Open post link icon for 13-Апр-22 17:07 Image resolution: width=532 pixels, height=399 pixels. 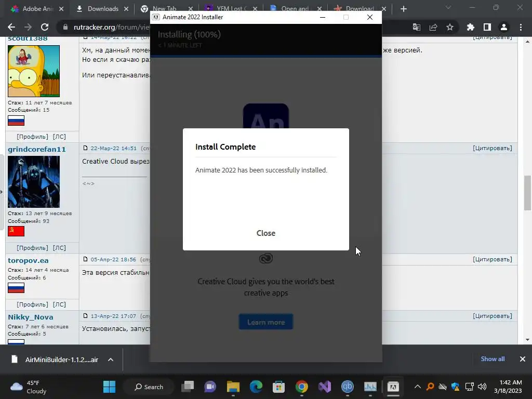[x=86, y=316]
